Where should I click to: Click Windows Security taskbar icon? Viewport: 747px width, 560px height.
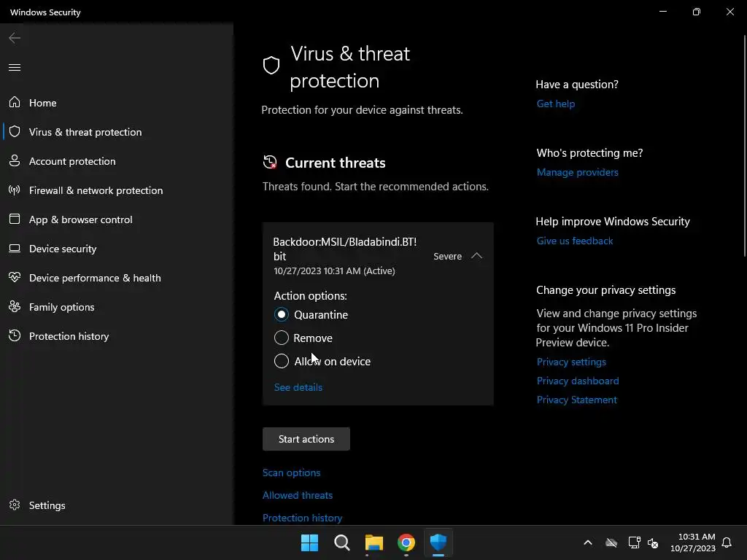pyautogui.click(x=438, y=542)
